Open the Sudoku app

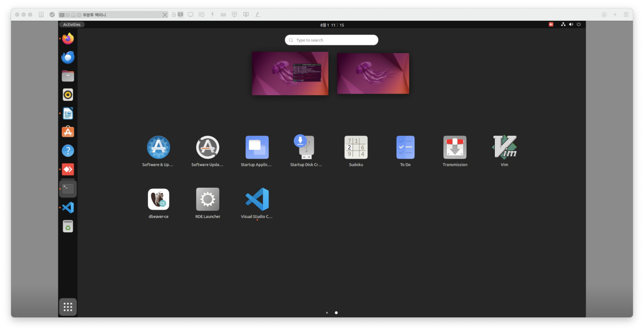pyautogui.click(x=356, y=148)
